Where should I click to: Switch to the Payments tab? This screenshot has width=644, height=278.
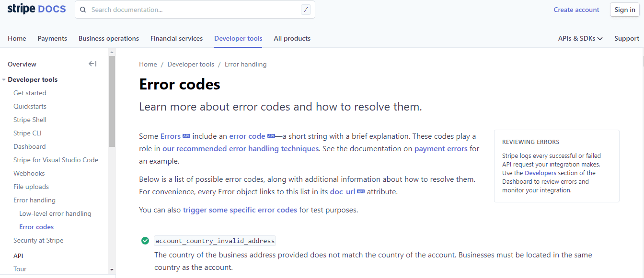(52, 38)
